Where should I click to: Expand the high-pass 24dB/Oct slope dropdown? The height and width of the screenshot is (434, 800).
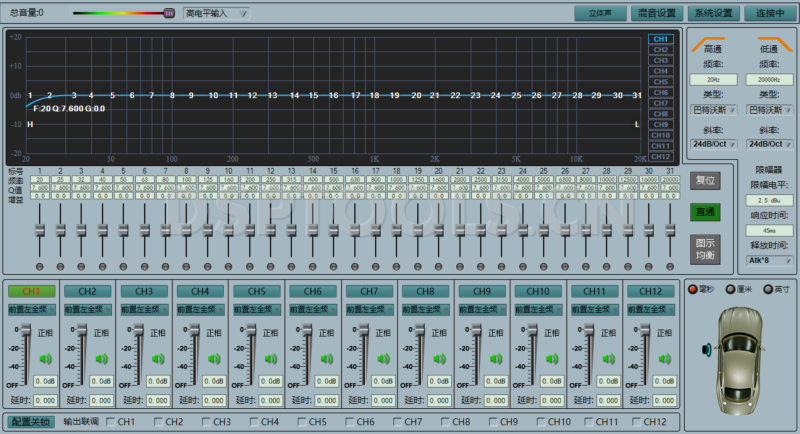(714, 143)
